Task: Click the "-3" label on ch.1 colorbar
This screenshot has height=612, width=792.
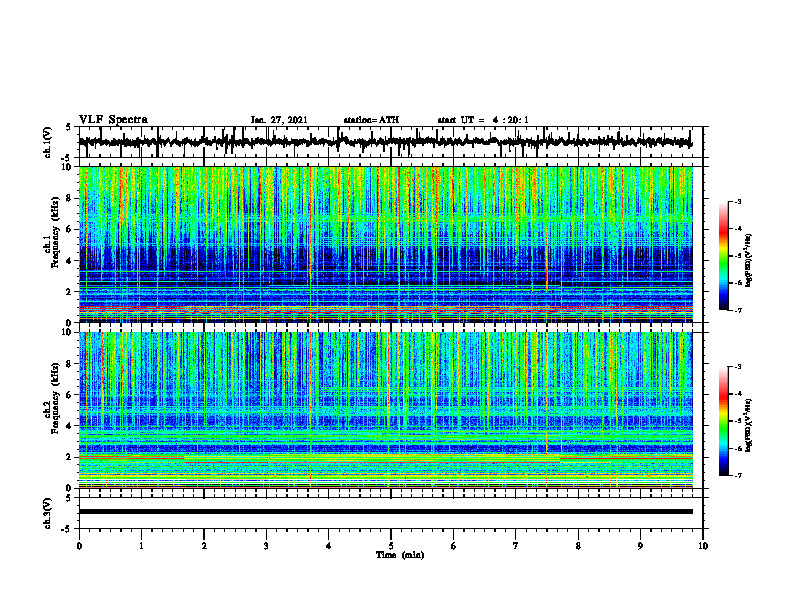Action: [738, 202]
